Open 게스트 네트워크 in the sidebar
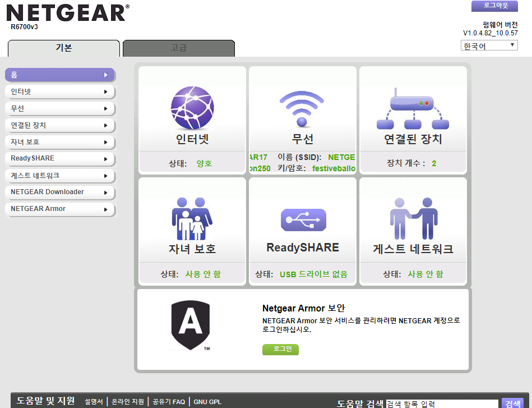 click(60, 176)
